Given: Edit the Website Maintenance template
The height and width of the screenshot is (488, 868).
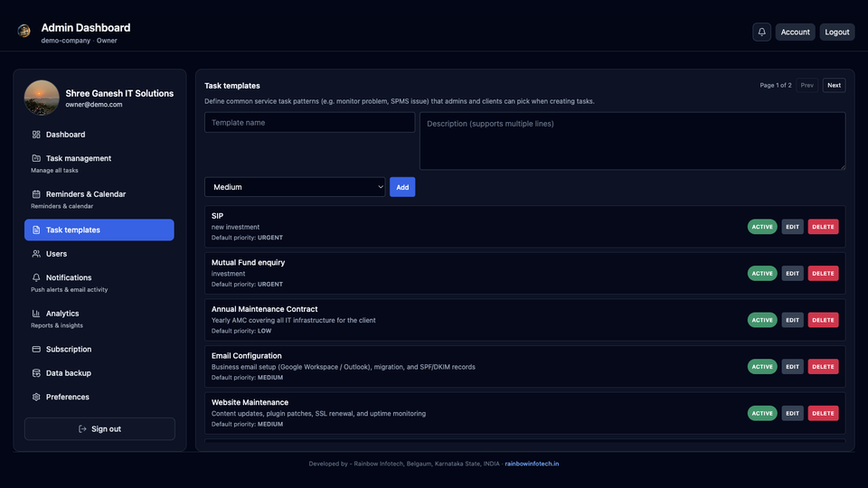Looking at the screenshot, I should (792, 413).
